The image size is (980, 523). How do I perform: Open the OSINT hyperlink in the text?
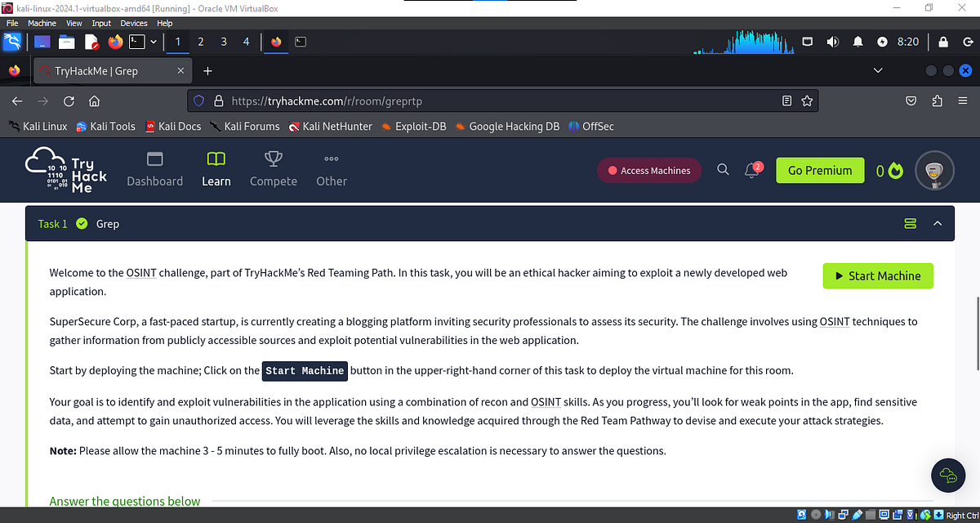tap(140, 272)
